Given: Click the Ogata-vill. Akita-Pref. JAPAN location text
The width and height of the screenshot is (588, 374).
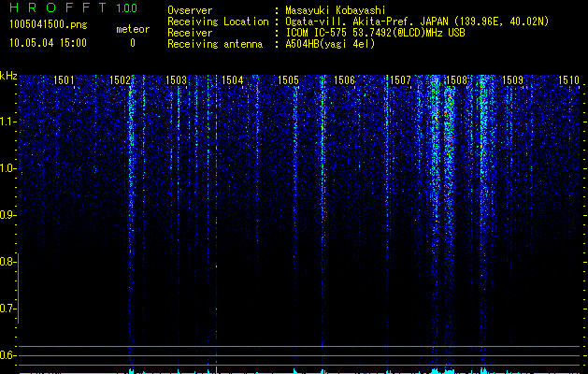Looking at the screenshot, I should coord(417,22).
